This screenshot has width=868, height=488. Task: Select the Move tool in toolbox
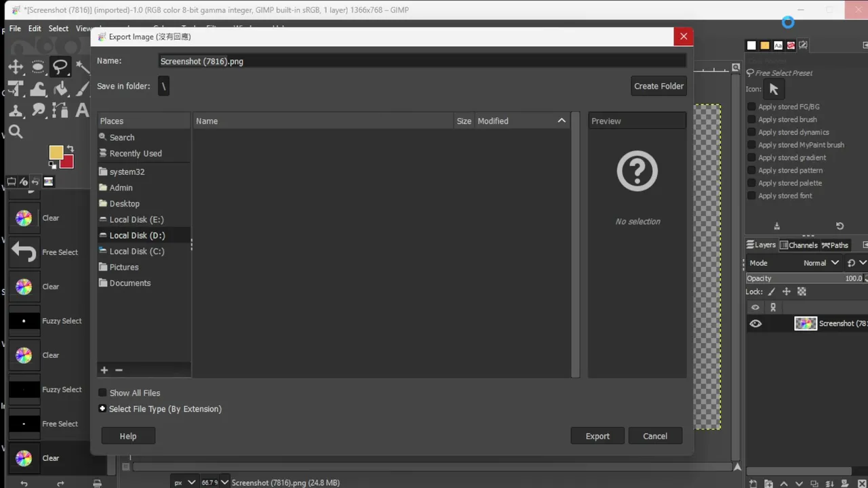pyautogui.click(x=16, y=66)
